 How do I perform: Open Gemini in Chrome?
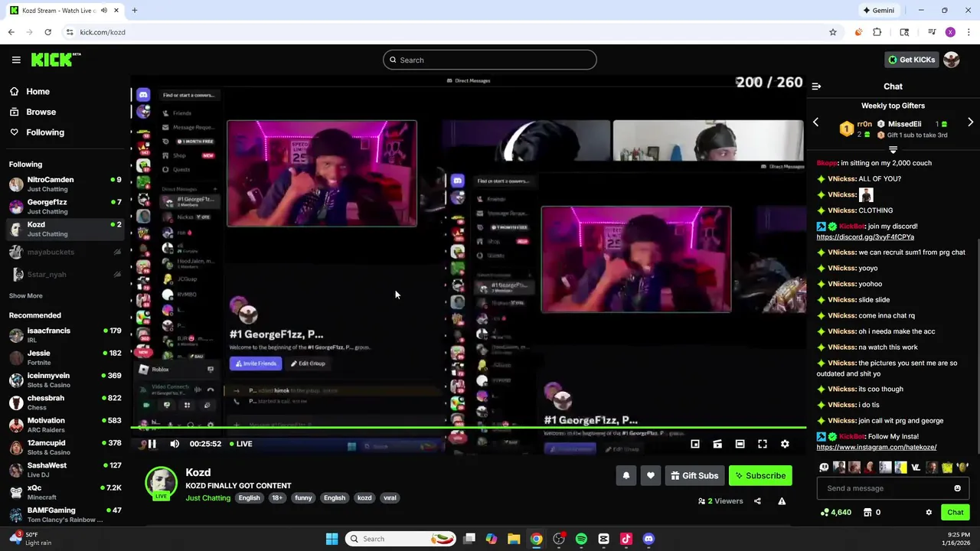point(878,11)
